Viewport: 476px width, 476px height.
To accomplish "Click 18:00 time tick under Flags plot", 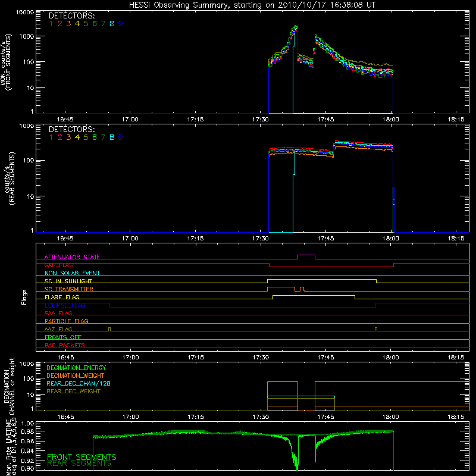I will 391,358.
